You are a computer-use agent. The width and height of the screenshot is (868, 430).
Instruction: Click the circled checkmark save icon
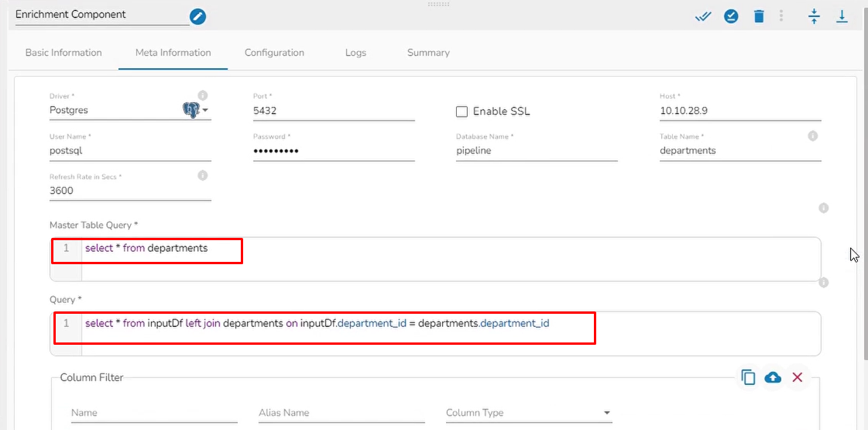click(731, 16)
